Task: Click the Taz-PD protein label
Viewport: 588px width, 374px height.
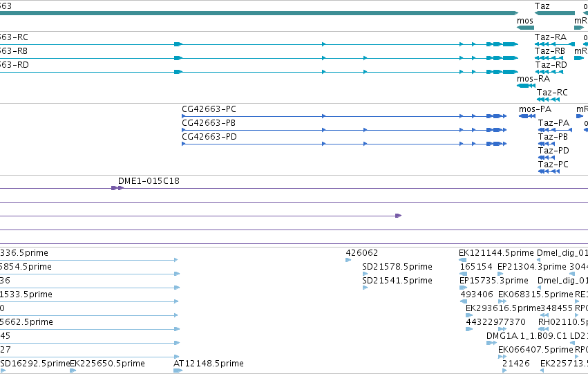Action: click(x=553, y=151)
